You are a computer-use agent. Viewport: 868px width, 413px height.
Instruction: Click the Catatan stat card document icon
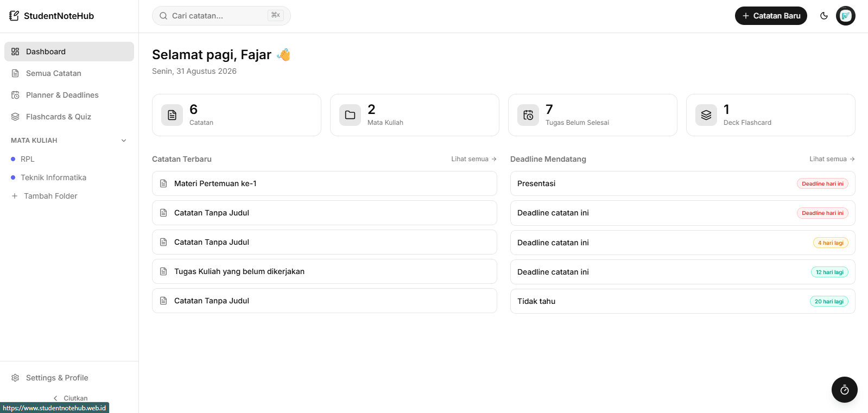tap(172, 115)
